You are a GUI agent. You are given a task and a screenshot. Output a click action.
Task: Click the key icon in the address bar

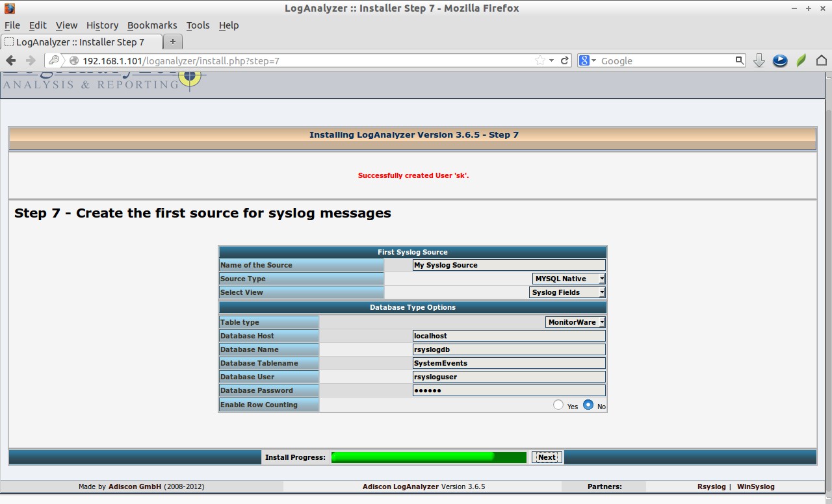(55, 60)
